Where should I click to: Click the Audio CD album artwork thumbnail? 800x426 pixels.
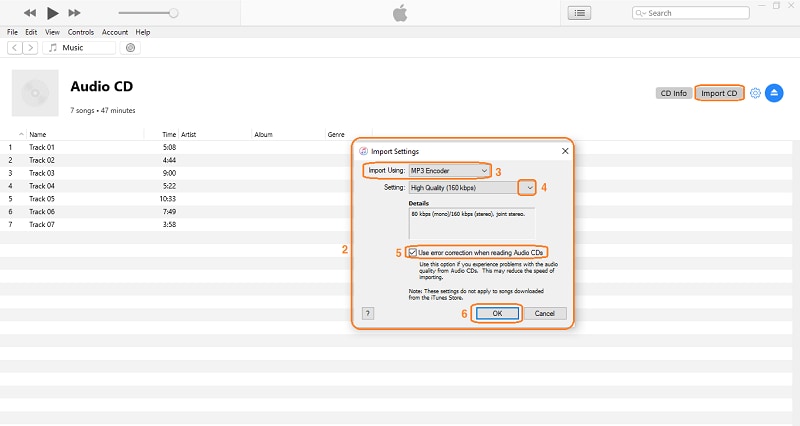[35, 93]
